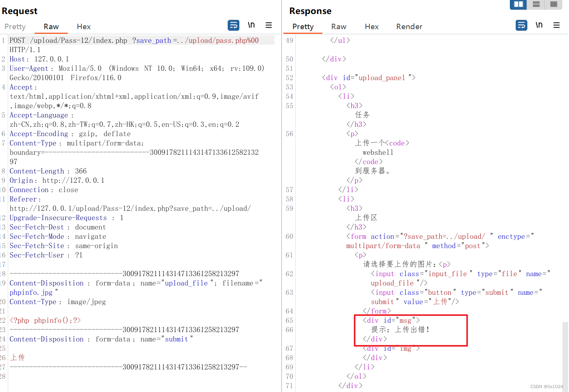Toggle non-printable characters \n in Request panel

[251, 25]
